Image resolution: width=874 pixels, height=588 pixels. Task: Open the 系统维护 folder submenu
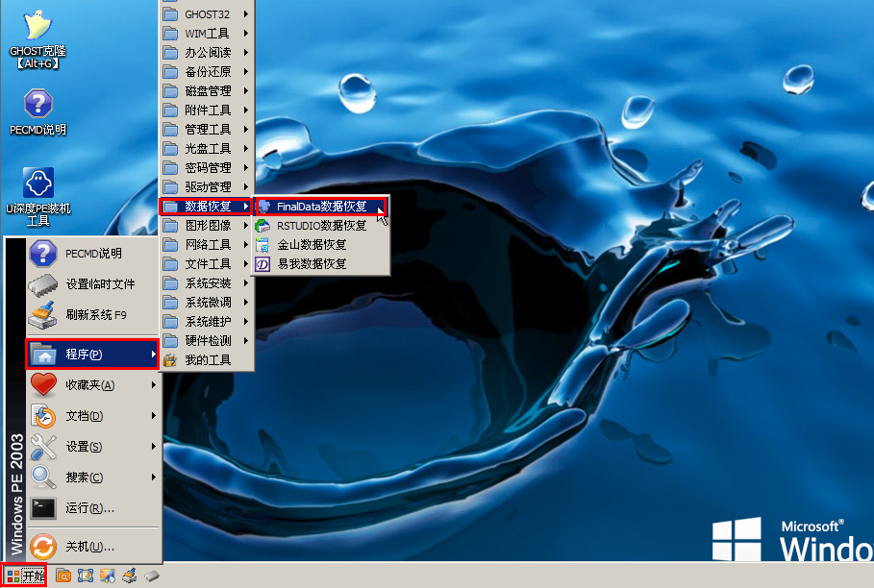coord(207,321)
